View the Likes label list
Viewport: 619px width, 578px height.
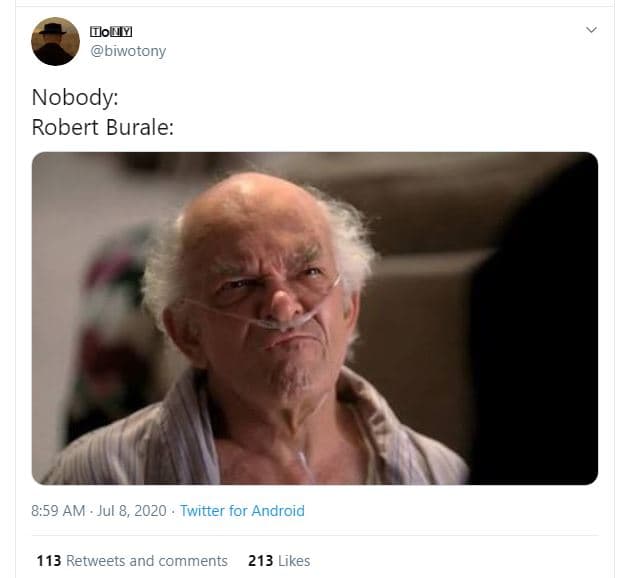(294, 561)
